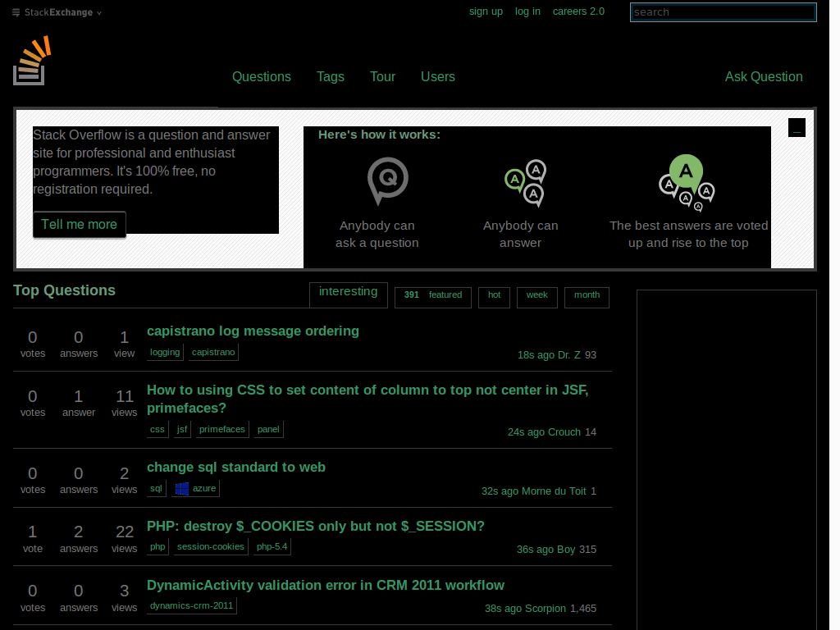Click the capistrano tag

(x=213, y=353)
